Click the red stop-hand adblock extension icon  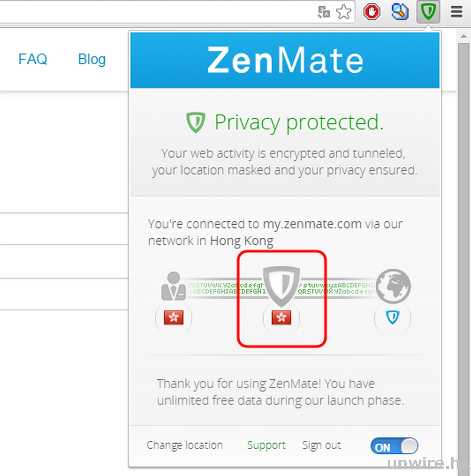pos(371,12)
